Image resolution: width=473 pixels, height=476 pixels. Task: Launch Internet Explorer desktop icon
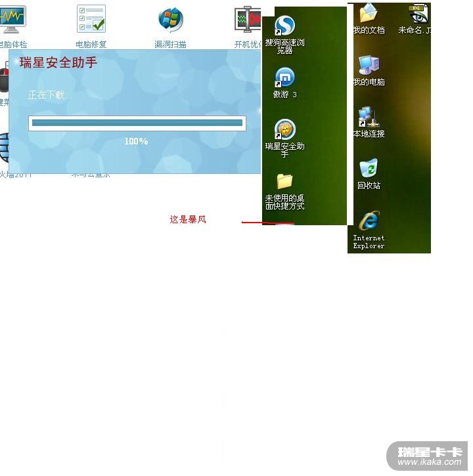[369, 221]
